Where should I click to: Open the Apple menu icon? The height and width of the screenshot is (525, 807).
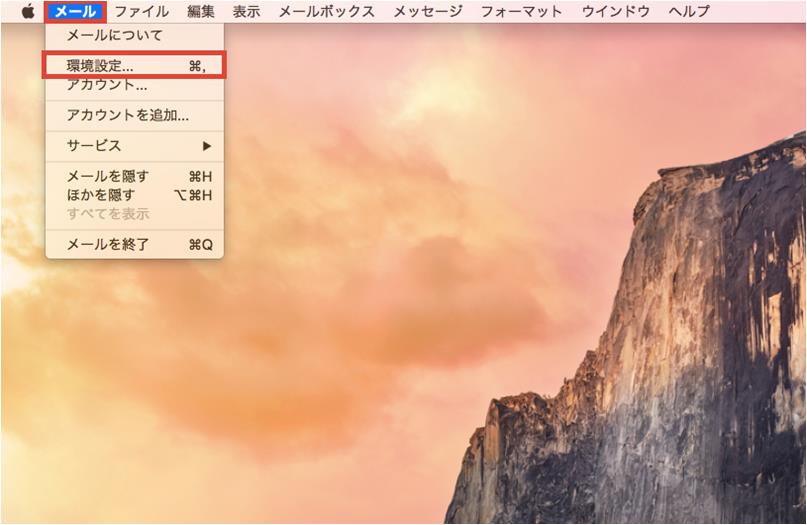click(28, 11)
